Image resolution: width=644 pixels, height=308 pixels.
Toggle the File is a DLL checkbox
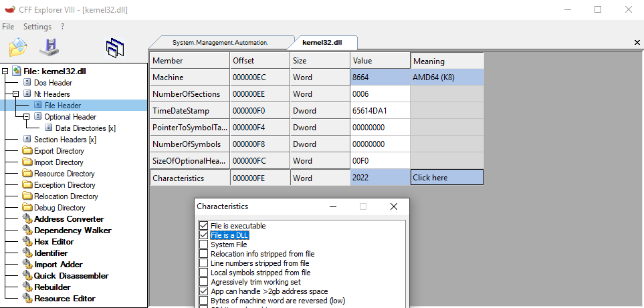[203, 235]
